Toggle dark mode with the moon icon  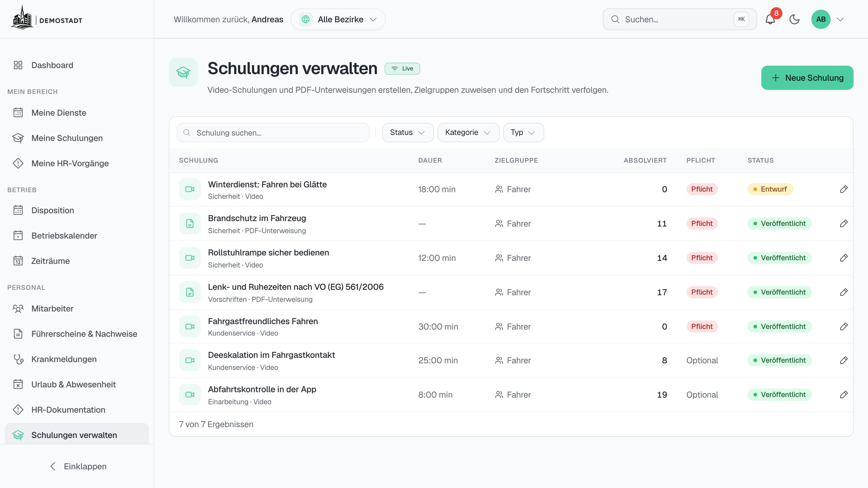pos(794,19)
